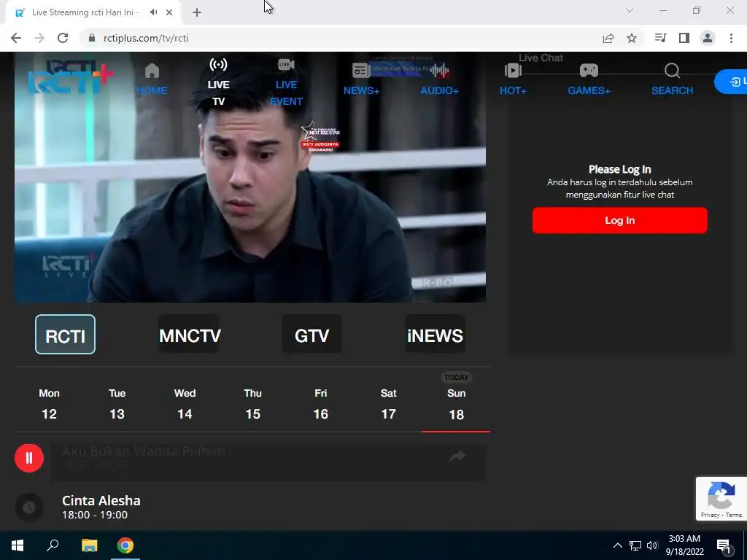Click the clock icon beside Cinta Alesha
The height and width of the screenshot is (560, 747).
pos(29,507)
